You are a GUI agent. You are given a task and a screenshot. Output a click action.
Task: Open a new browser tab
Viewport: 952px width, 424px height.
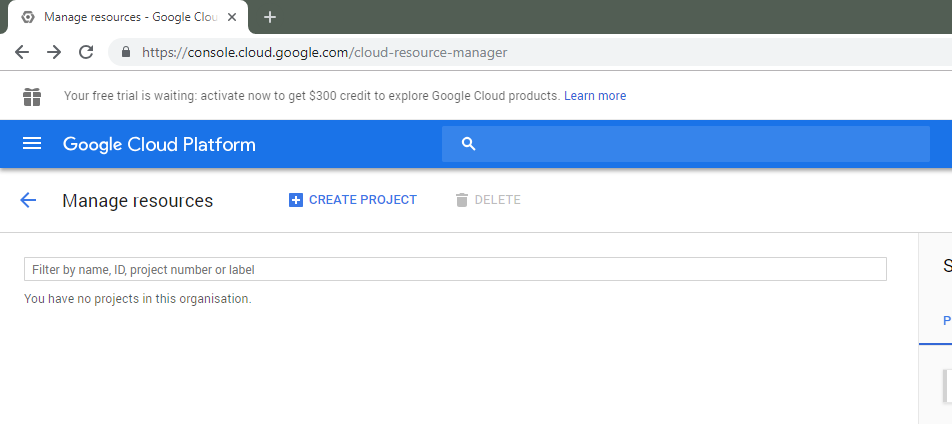point(270,17)
